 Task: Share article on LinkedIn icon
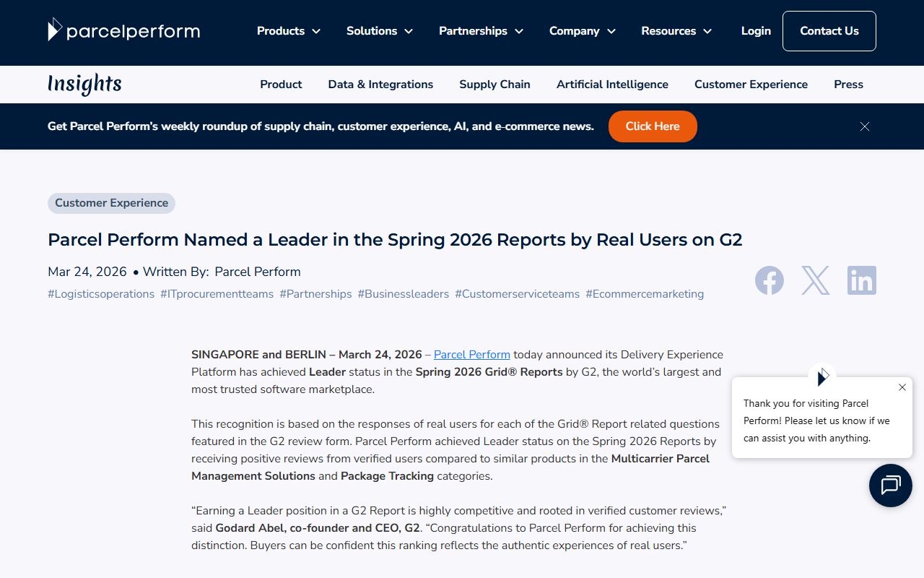pos(862,280)
